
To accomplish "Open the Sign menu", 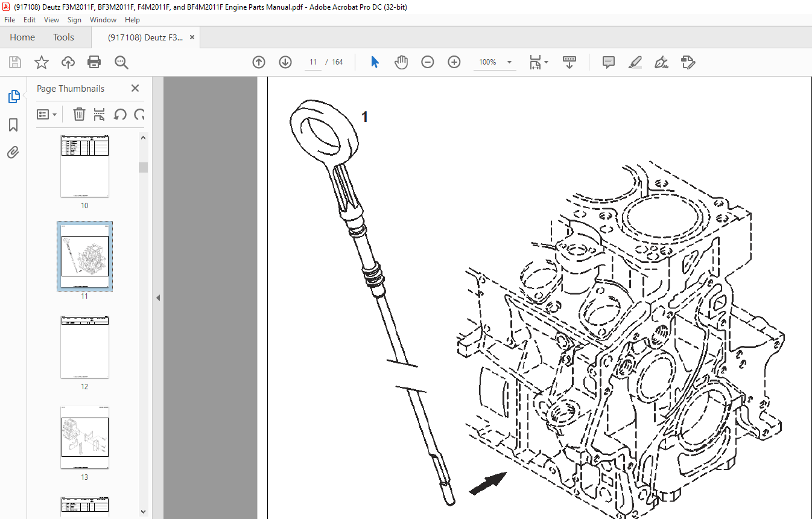I will pyautogui.click(x=74, y=20).
